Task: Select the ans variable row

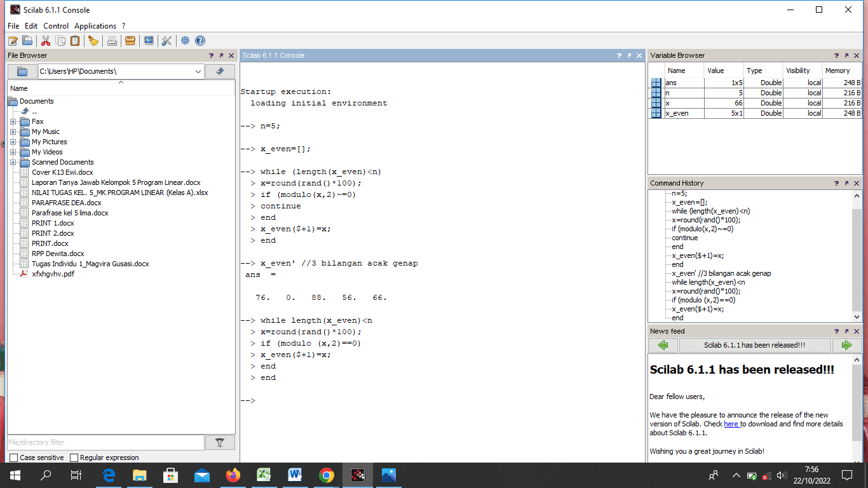Action: [x=755, y=83]
